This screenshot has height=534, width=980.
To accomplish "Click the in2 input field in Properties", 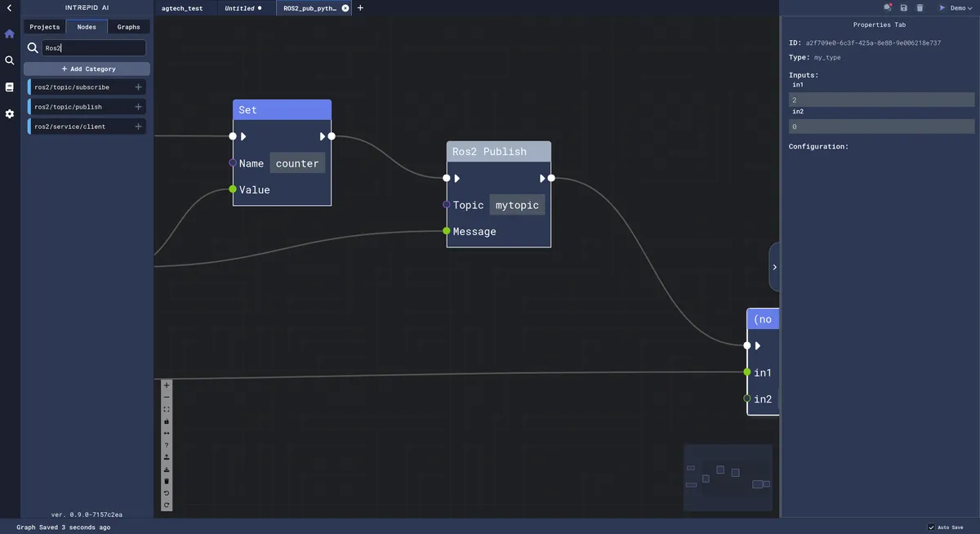I will [x=881, y=127].
